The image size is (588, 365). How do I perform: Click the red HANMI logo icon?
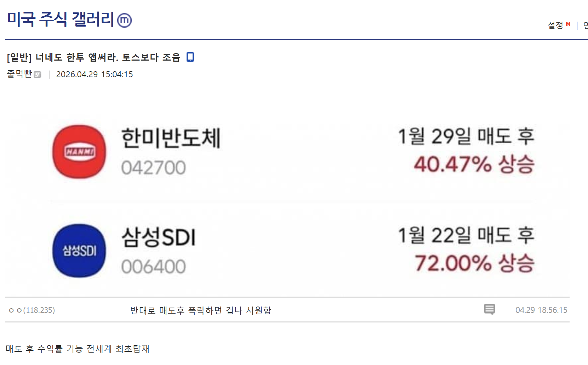pyautogui.click(x=79, y=152)
